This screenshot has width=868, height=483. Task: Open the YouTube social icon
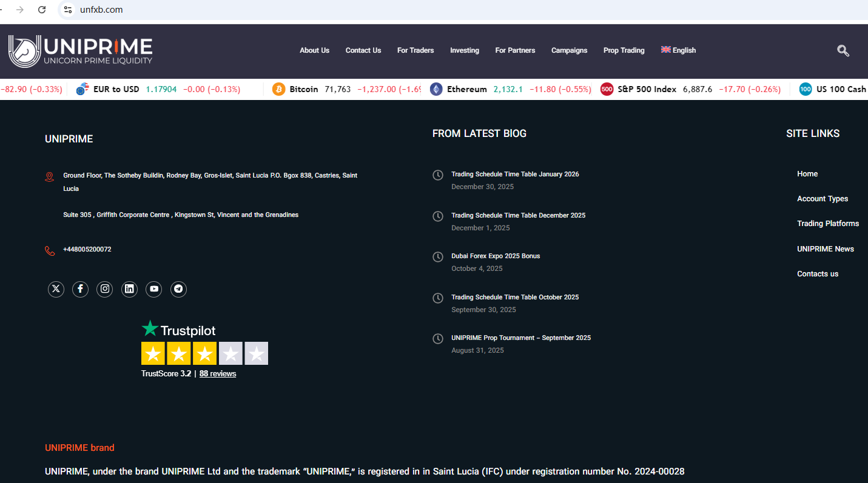[x=154, y=289]
